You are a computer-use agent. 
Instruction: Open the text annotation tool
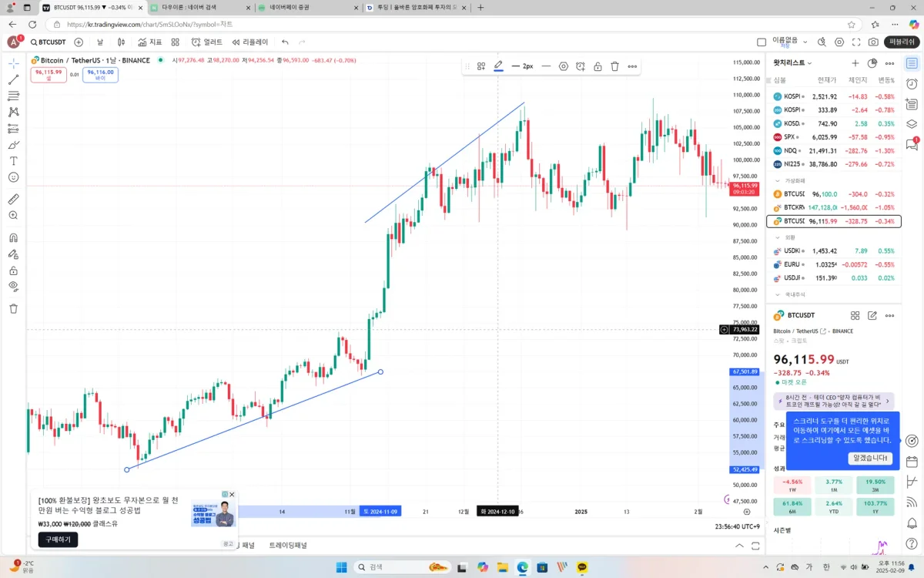coord(14,161)
